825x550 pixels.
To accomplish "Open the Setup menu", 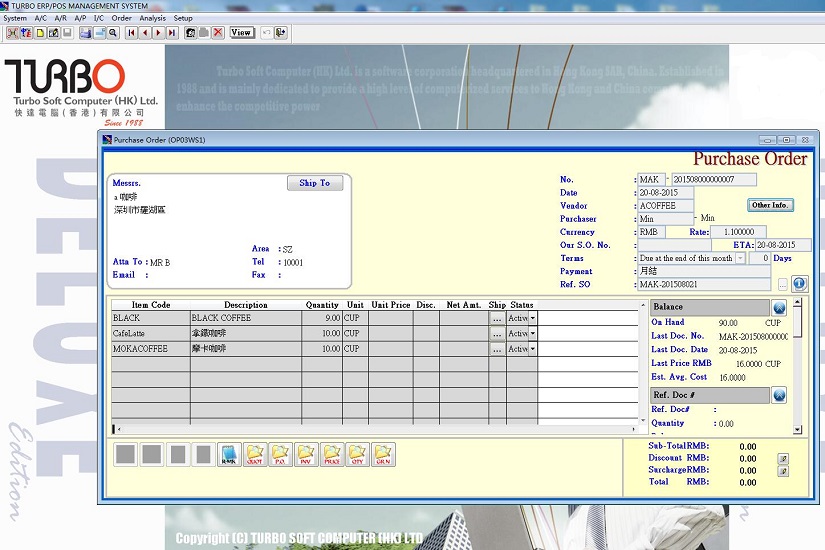I will pyautogui.click(x=183, y=18).
